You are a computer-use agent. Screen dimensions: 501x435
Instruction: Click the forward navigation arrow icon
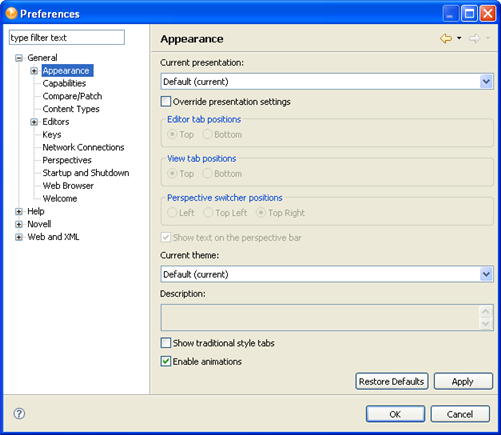pyautogui.click(x=474, y=39)
